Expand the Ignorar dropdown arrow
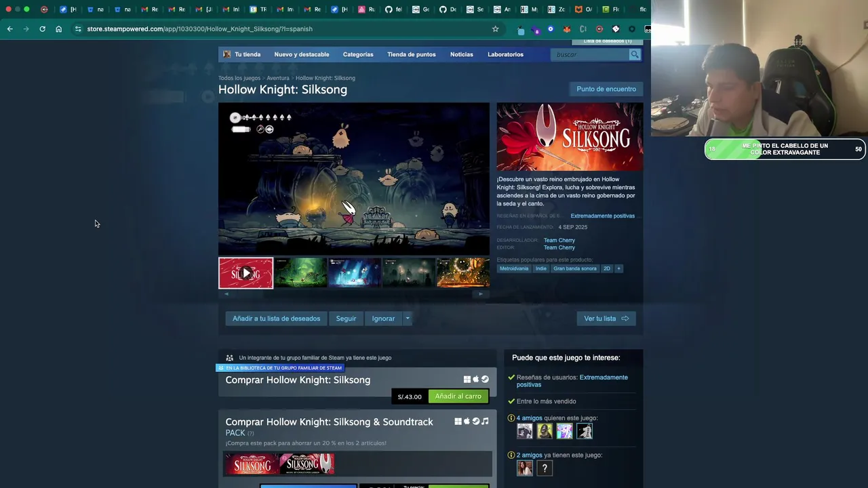Image resolution: width=868 pixels, height=488 pixels. point(407,319)
